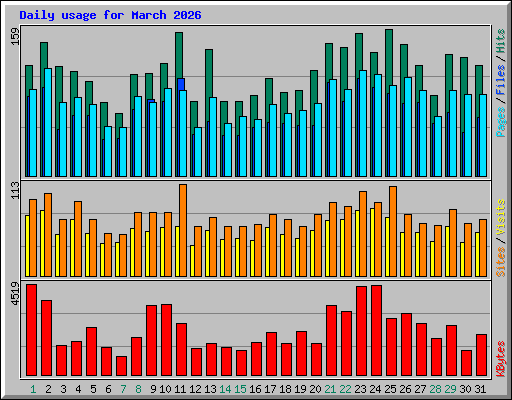
Task: Click the red KBytes bar for day 7
Action: click(121, 366)
